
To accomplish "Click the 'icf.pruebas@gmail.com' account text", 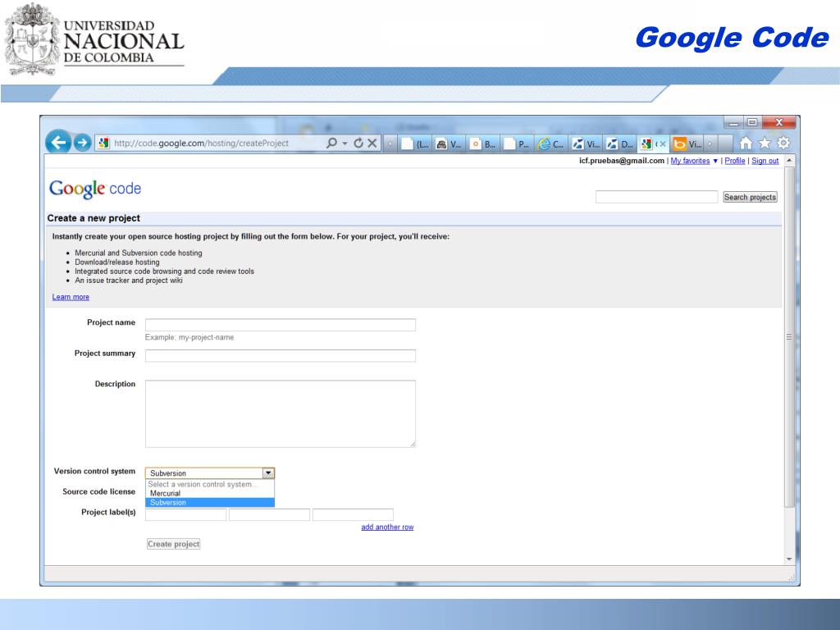I will point(622,161).
